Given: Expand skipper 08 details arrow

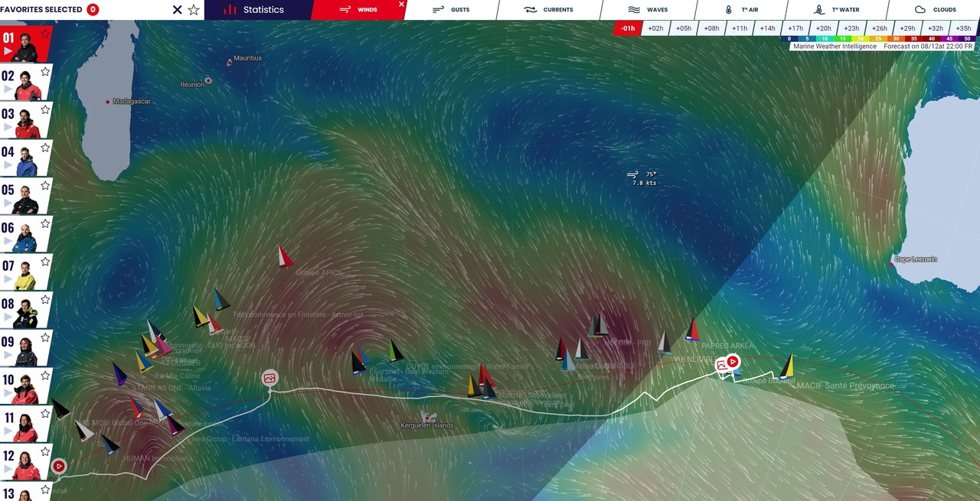Looking at the screenshot, I should tap(8, 317).
